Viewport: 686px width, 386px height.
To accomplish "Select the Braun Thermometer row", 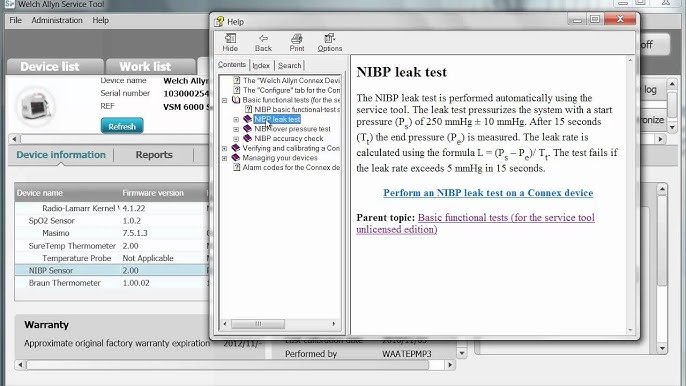I will coord(112,283).
